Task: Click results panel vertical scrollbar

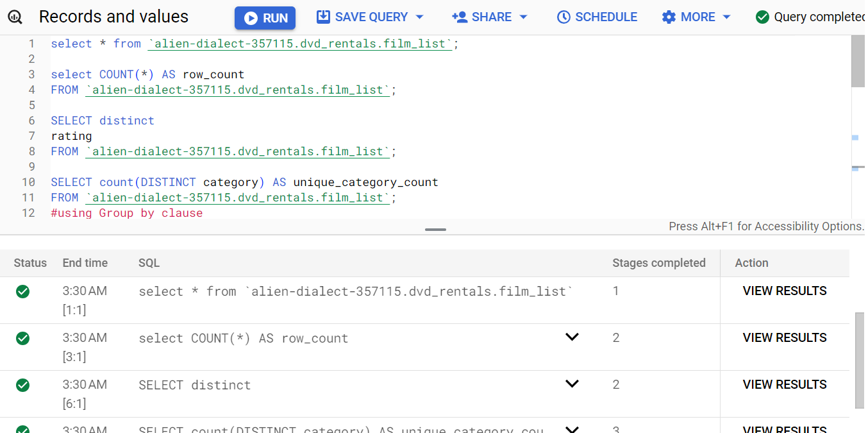Action: click(x=860, y=361)
